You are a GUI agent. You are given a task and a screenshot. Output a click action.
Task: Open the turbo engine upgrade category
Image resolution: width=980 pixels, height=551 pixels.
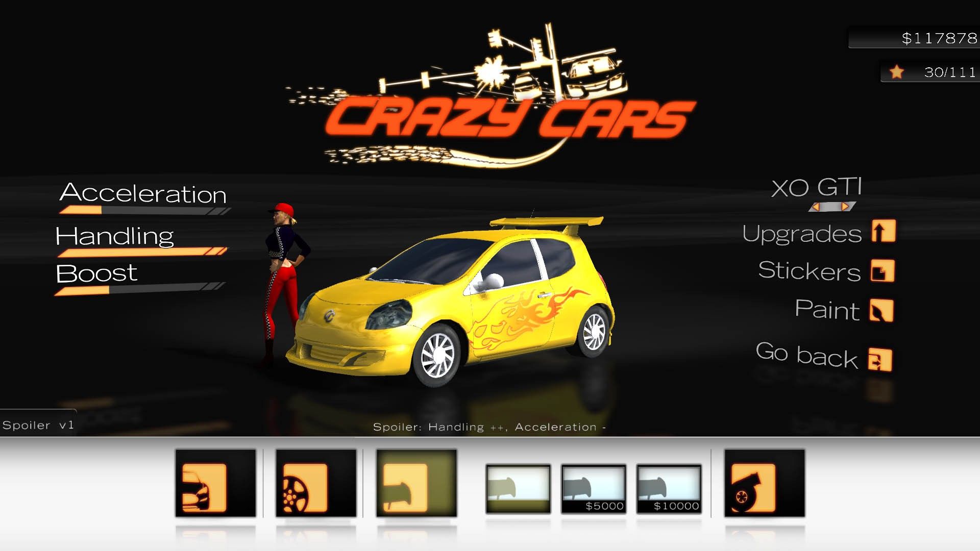pyautogui.click(x=764, y=483)
